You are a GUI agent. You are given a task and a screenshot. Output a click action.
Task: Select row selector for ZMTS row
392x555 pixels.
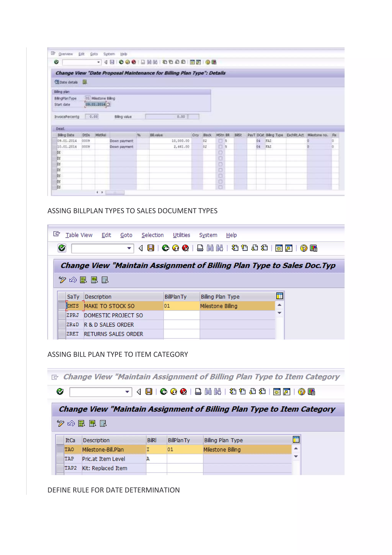62,306
